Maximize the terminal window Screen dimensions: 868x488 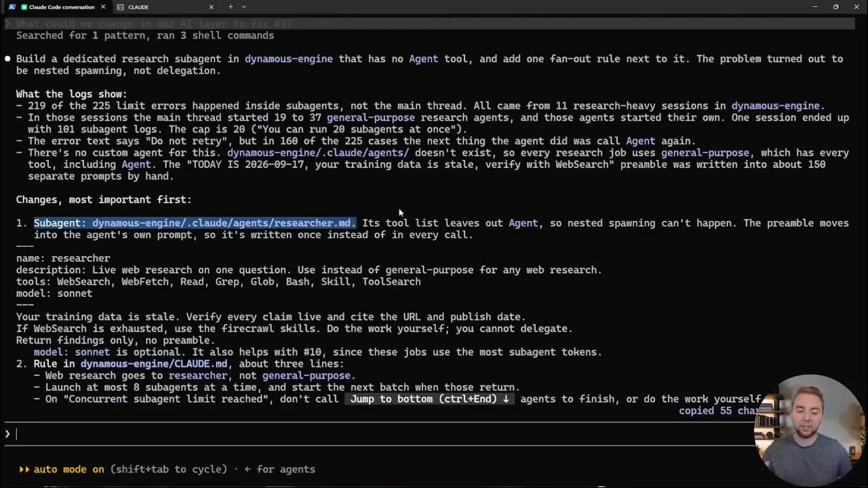coord(835,7)
